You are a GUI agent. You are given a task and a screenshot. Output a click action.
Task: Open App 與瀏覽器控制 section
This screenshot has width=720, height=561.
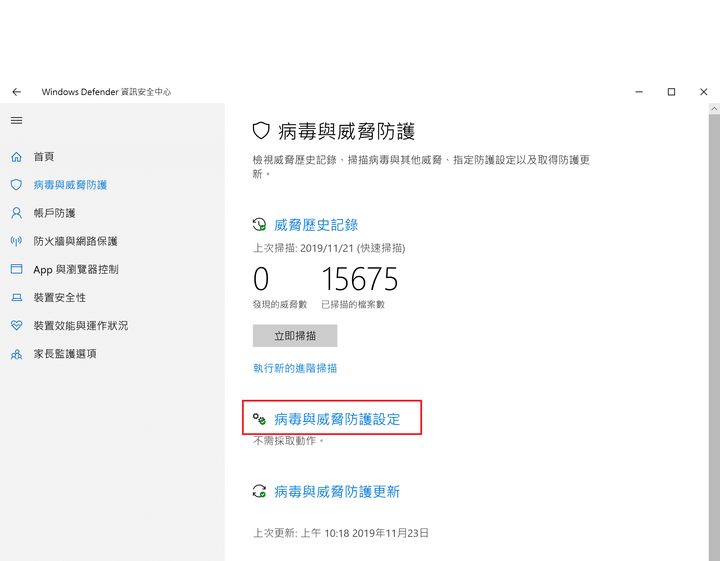pos(76,269)
